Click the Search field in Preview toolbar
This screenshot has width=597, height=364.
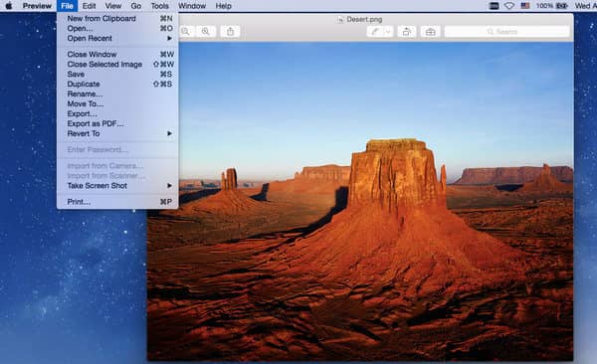tap(507, 32)
